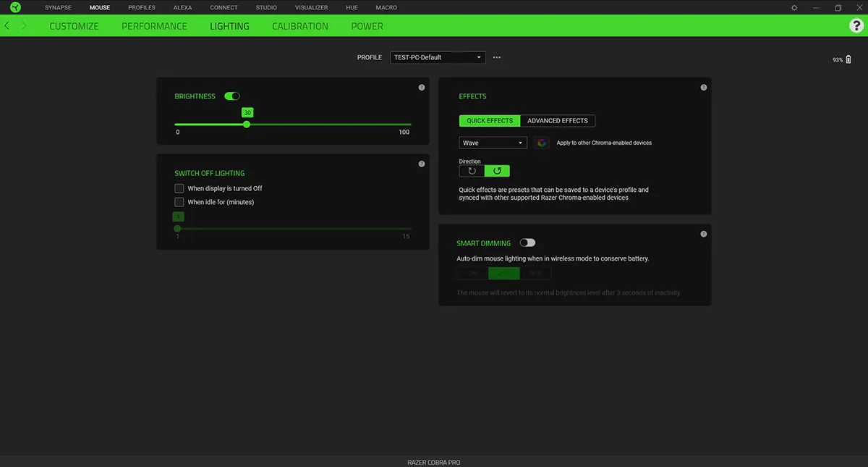Switch to the Connect tab
This screenshot has height=467, width=868.
[224, 7]
